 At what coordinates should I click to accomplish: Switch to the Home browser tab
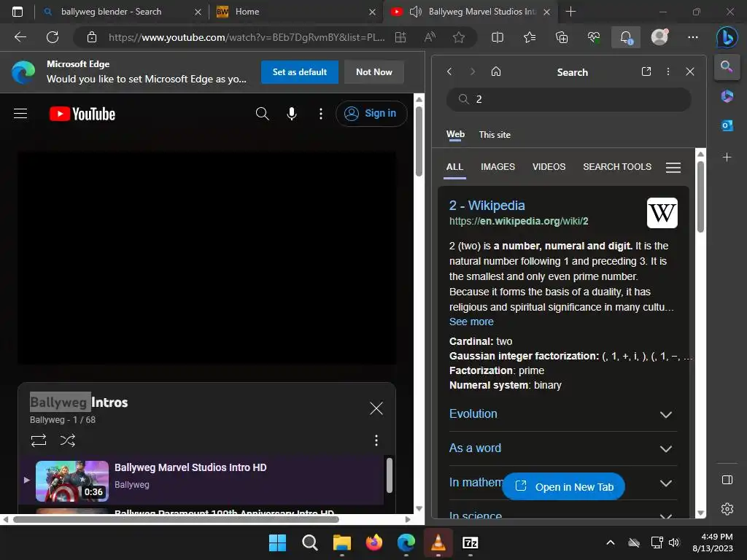(x=295, y=12)
